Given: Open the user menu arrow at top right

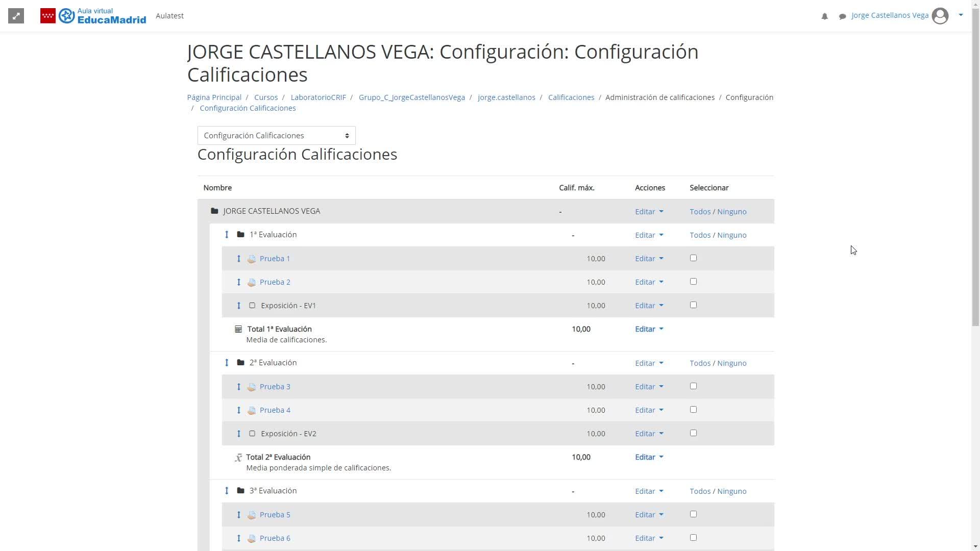Looking at the screenshot, I should point(961,15).
